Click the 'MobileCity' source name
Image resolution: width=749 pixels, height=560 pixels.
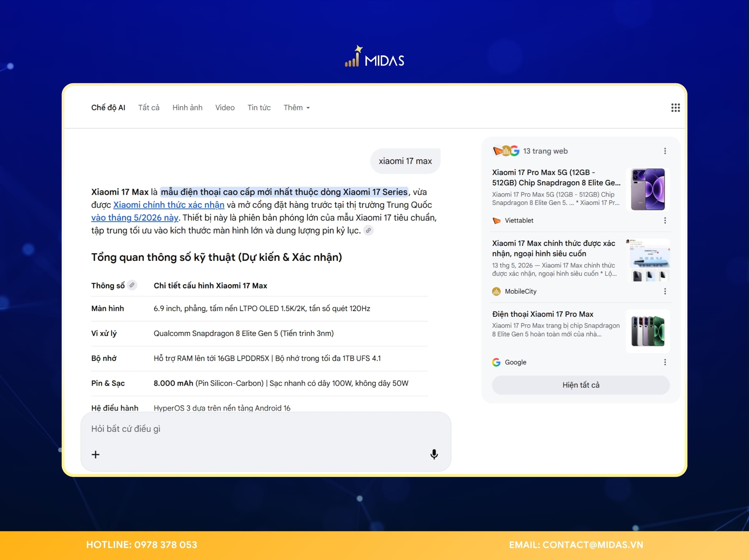pyautogui.click(x=521, y=291)
